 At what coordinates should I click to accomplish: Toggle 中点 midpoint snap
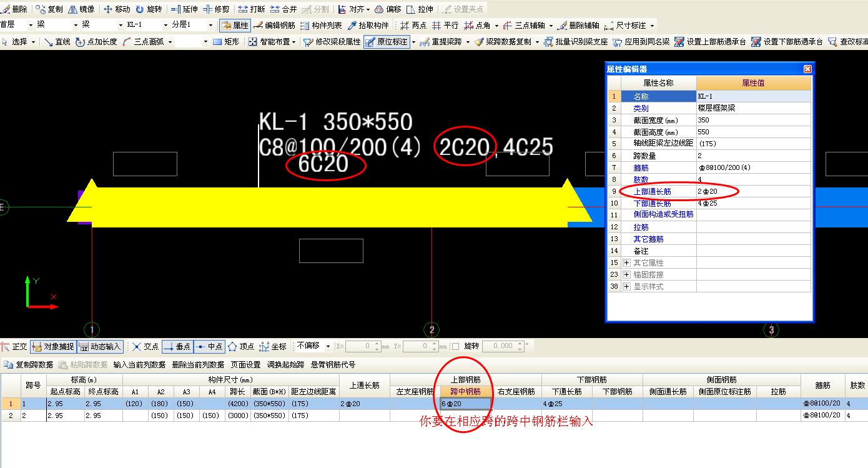coord(209,346)
